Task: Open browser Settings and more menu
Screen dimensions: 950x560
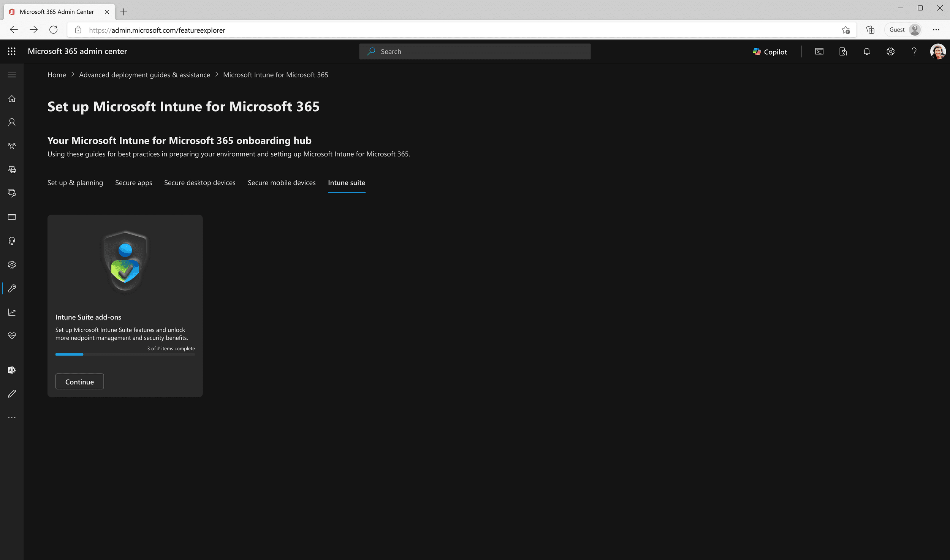Action: [936, 30]
